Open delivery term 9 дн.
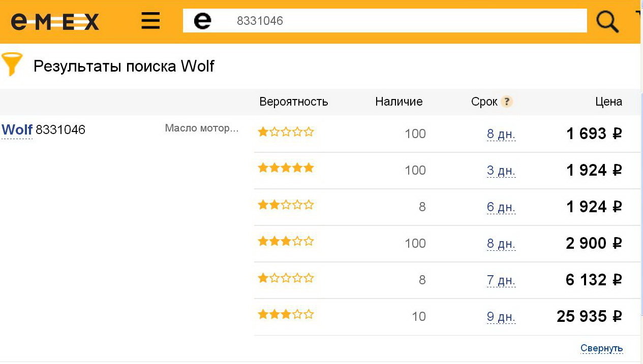The height and width of the screenshot is (364, 643). point(501,317)
